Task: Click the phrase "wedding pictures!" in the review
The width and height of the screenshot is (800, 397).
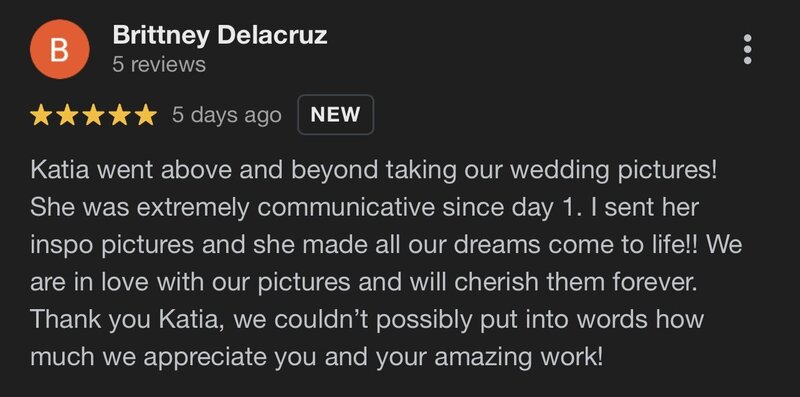Action: pos(614,170)
